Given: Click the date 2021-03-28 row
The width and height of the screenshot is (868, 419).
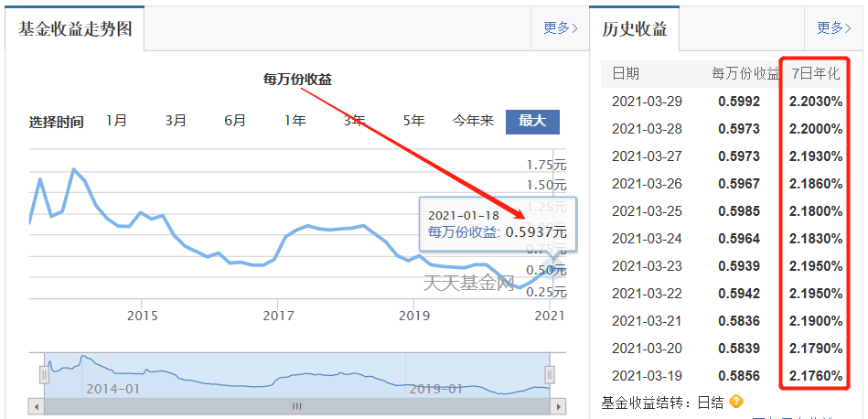Looking at the screenshot, I should (x=648, y=129).
